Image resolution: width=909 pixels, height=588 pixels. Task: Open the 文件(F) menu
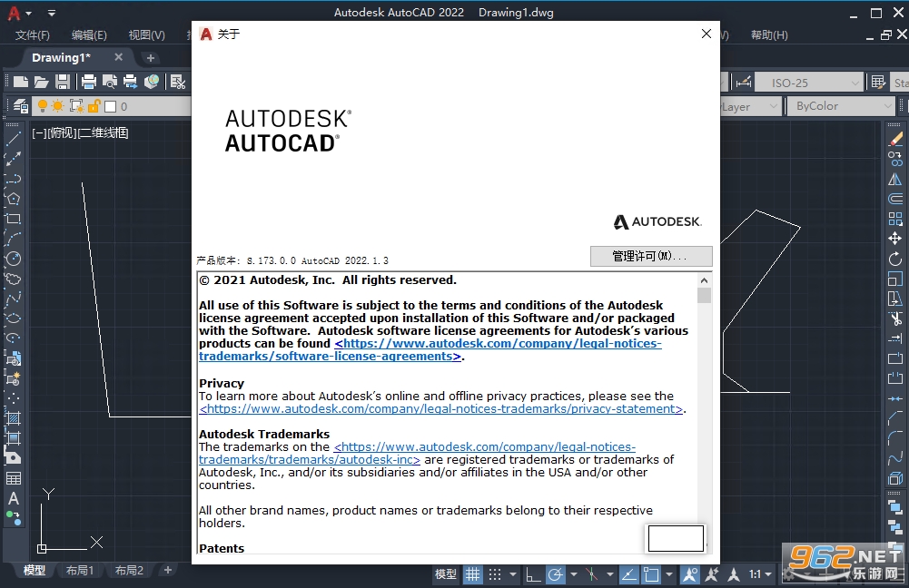(33, 35)
